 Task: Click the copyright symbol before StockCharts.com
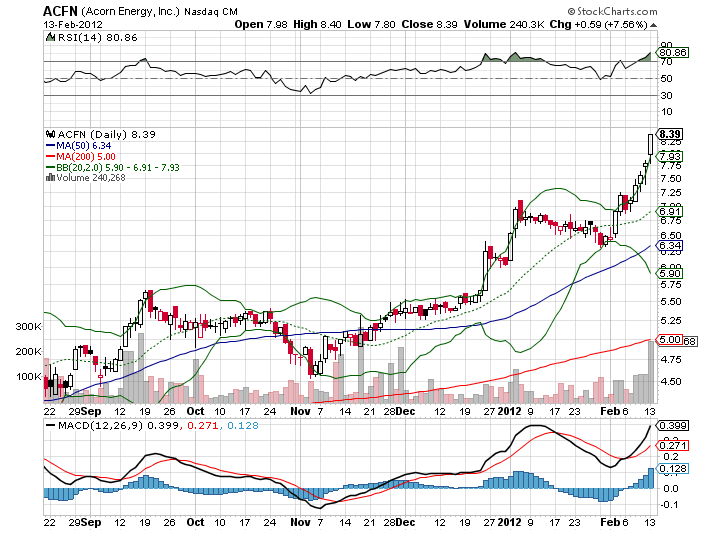[x=571, y=11]
